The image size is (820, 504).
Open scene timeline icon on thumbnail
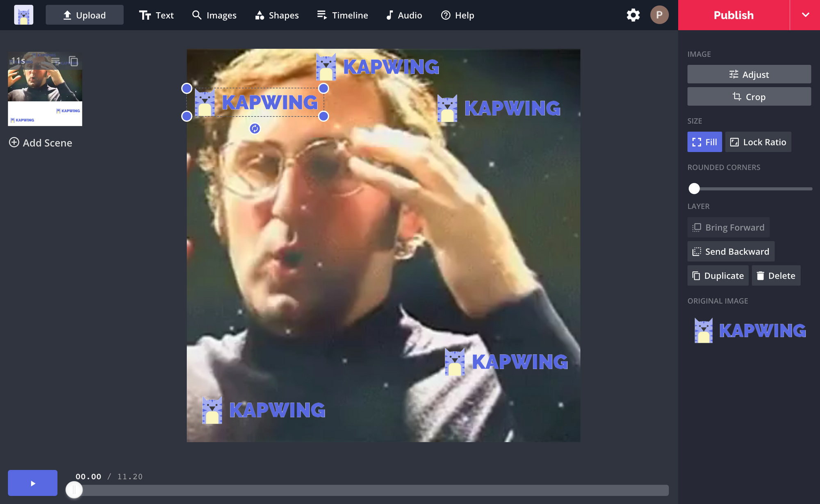click(x=56, y=61)
